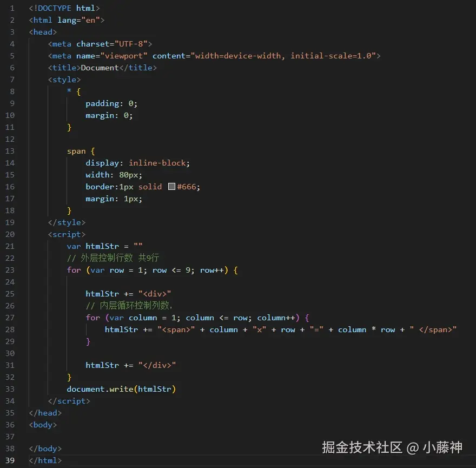Click the opening head tag on line 3
The height and width of the screenshot is (468, 476).
(43, 32)
